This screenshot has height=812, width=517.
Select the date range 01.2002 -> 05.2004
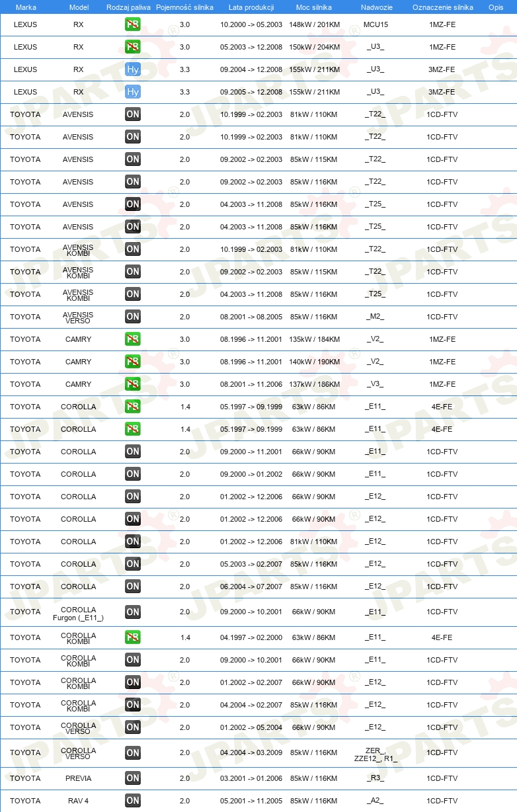(x=251, y=727)
